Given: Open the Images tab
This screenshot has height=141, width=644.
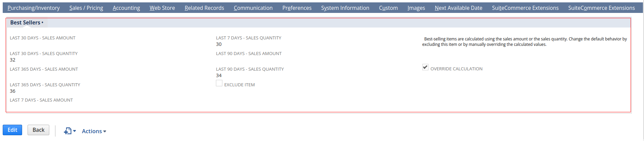Looking at the screenshot, I should point(416,8).
